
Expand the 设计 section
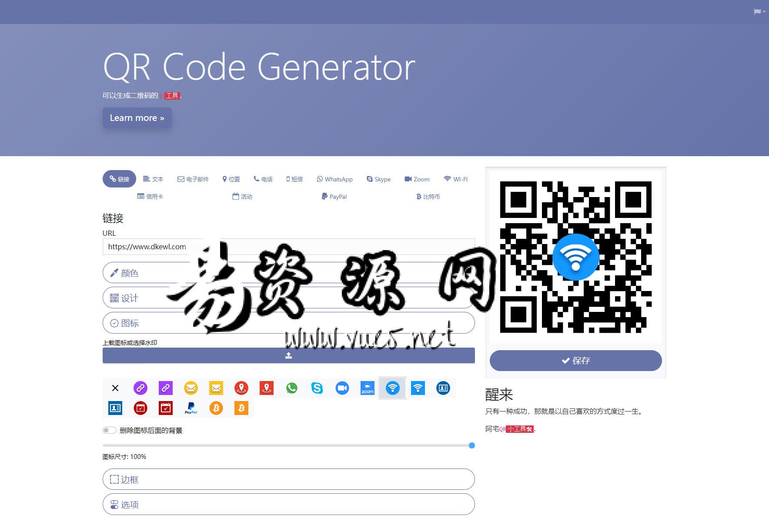click(x=289, y=298)
